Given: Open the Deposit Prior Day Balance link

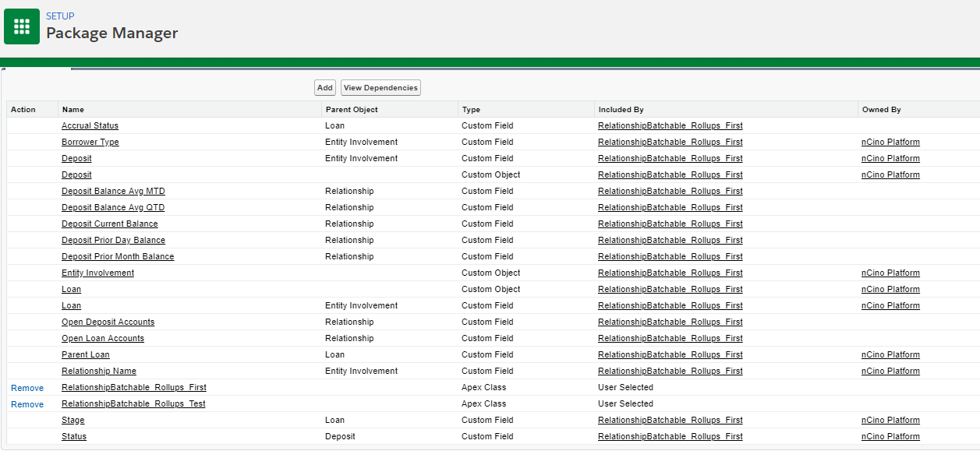Looking at the screenshot, I should point(113,240).
